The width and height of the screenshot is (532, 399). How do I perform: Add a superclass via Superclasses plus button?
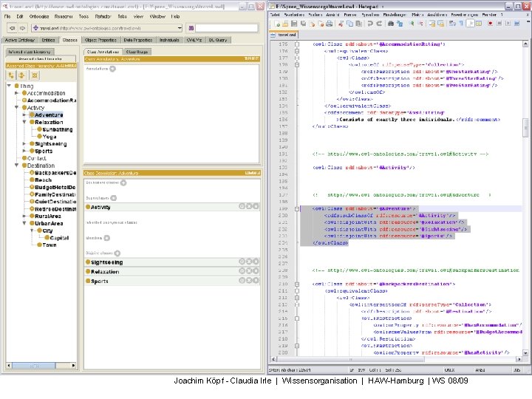coord(114,198)
